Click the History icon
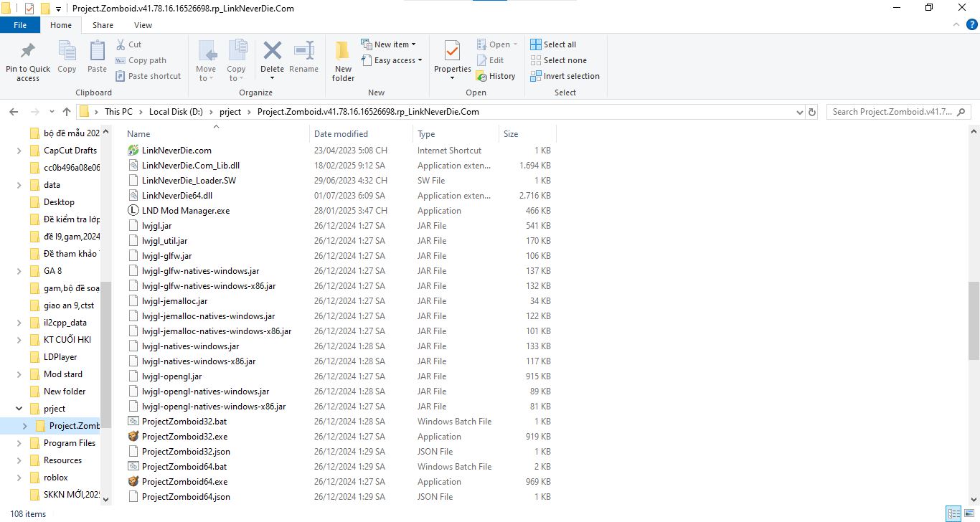This screenshot has width=980, height=522. click(x=496, y=76)
